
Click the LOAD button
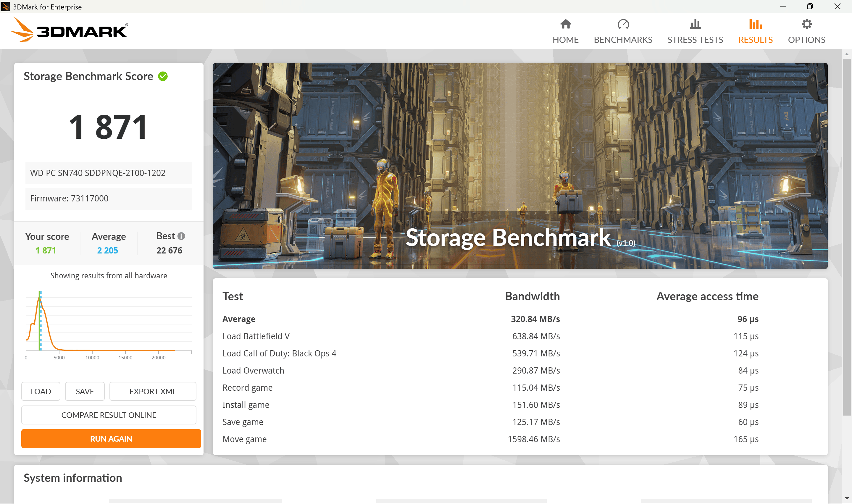pyautogui.click(x=40, y=391)
